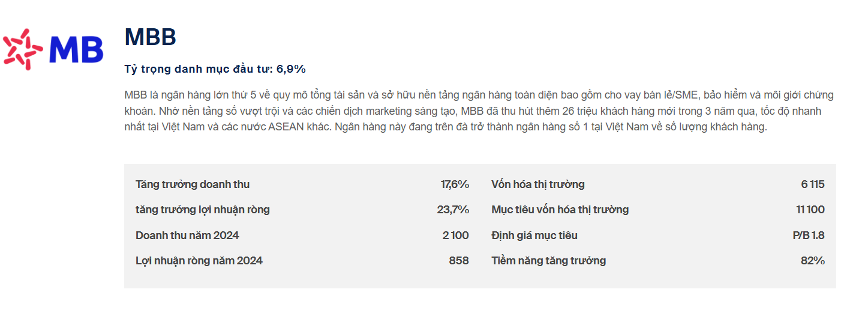Click the red star emblem in logo

coord(22,47)
